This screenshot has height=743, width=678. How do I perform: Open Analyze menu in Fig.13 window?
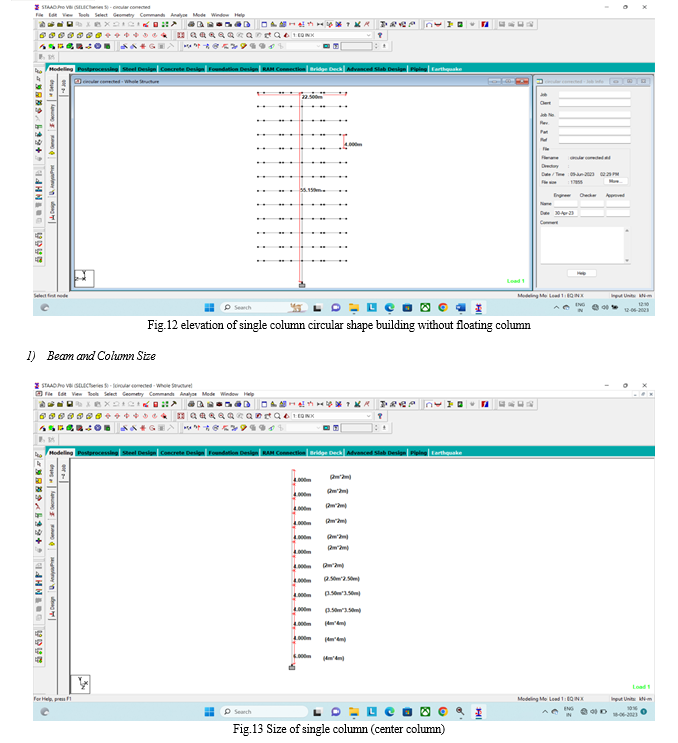point(188,394)
